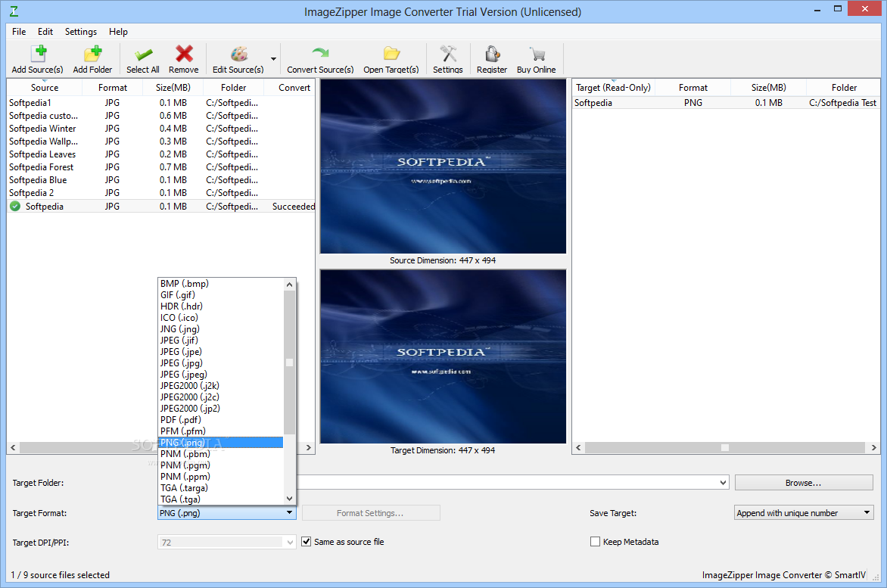Click the Target (Read-Only) column header
This screenshot has width=887, height=588.
coord(614,88)
